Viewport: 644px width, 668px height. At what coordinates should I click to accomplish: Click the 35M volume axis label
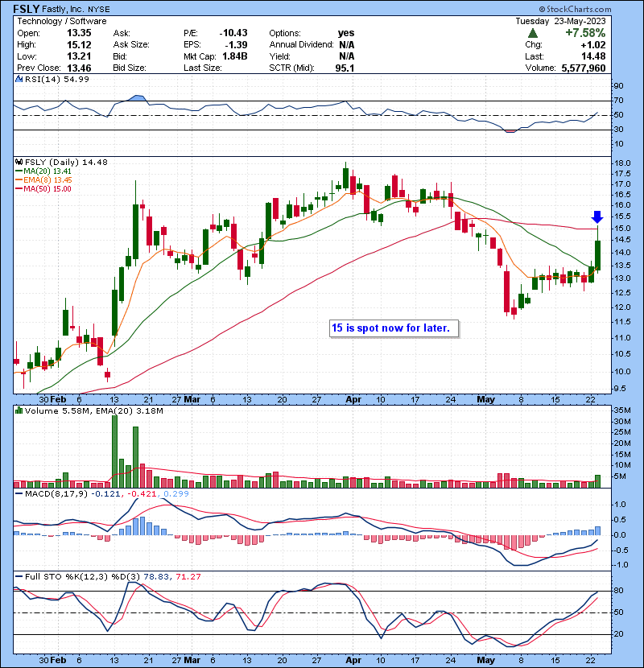coord(622,410)
